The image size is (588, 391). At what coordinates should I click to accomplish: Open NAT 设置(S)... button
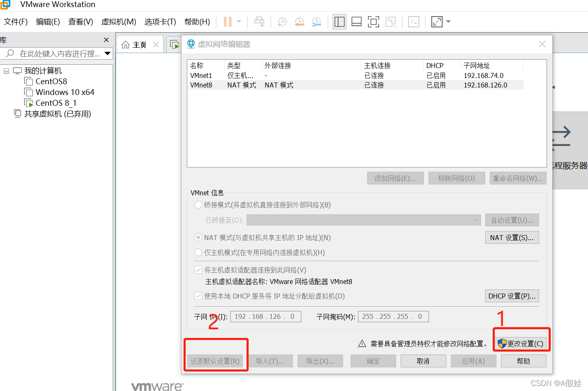tap(512, 238)
